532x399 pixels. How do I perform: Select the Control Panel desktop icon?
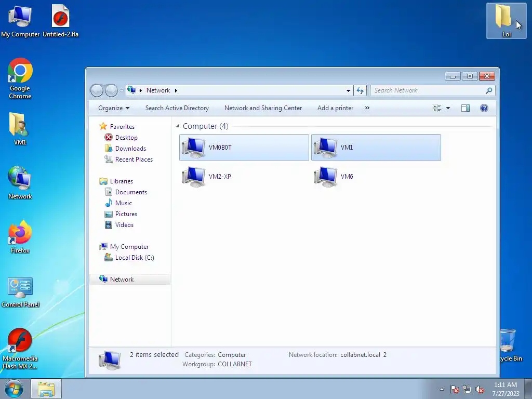(20, 292)
